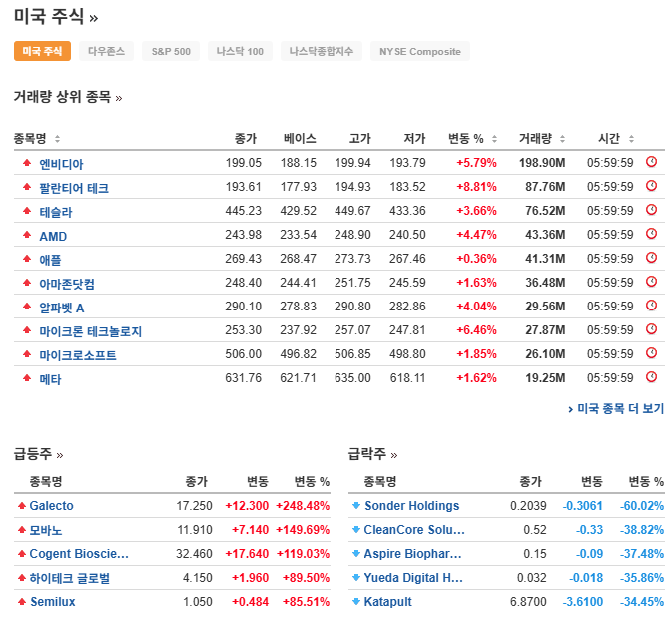
Task: Open the 애플 stock link
Action: [x=50, y=260]
